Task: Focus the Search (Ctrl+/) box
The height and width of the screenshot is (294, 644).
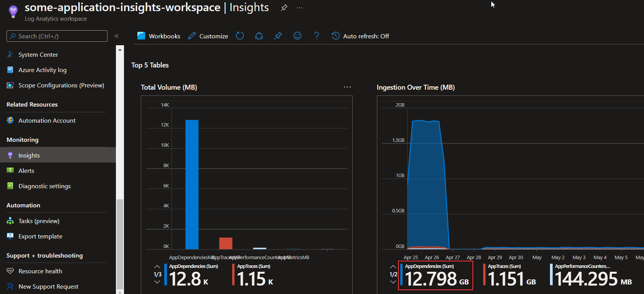Action: tap(57, 36)
